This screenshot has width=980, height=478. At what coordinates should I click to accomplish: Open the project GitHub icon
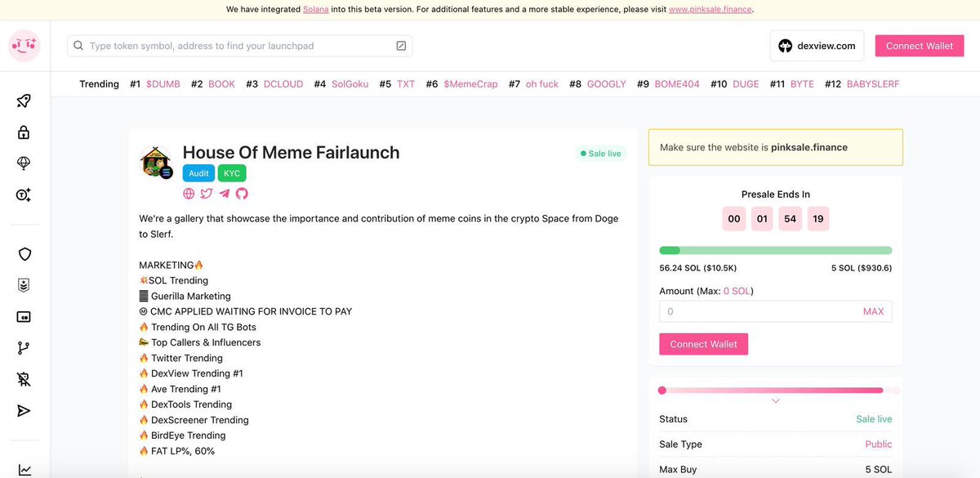pyautogui.click(x=242, y=194)
